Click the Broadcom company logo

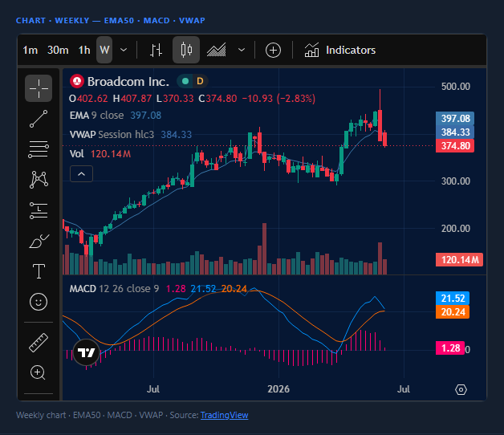(77, 81)
